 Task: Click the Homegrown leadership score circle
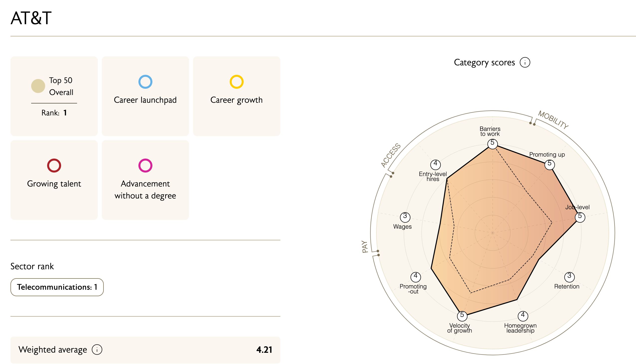(x=523, y=316)
